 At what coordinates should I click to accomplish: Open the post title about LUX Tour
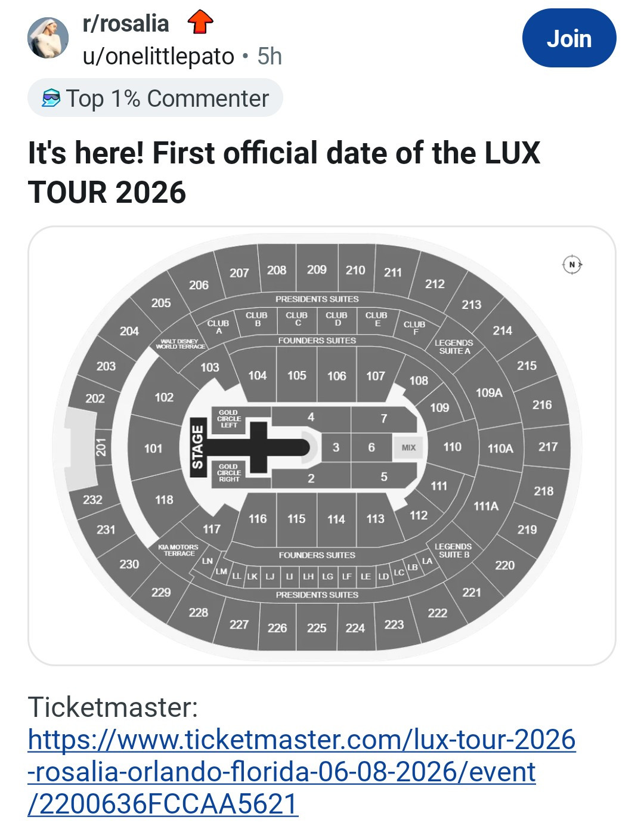(x=284, y=172)
